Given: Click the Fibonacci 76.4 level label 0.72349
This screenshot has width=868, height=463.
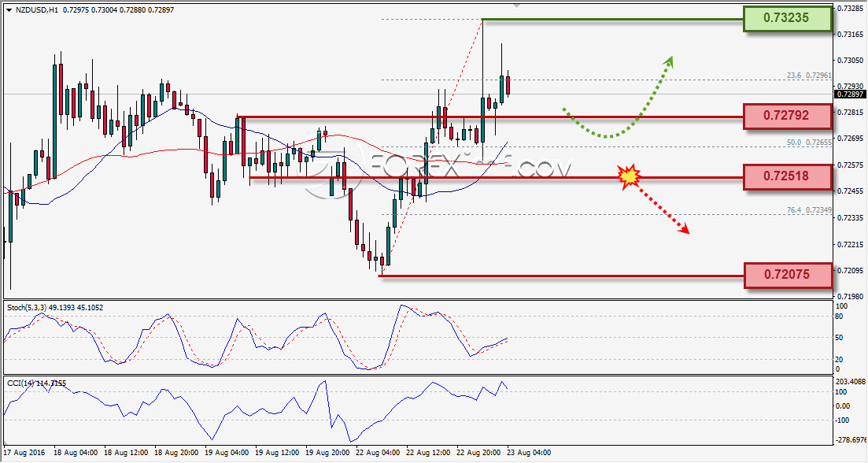Looking at the screenshot, I should 809,210.
